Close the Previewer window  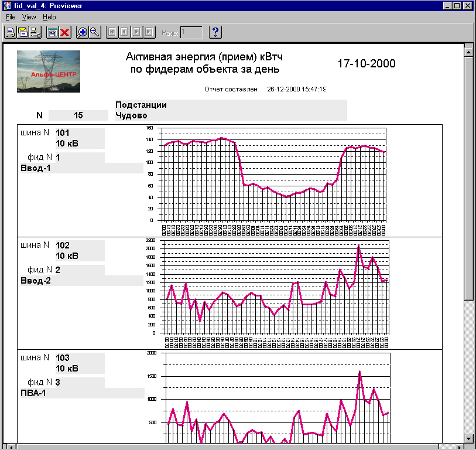click(x=467, y=6)
